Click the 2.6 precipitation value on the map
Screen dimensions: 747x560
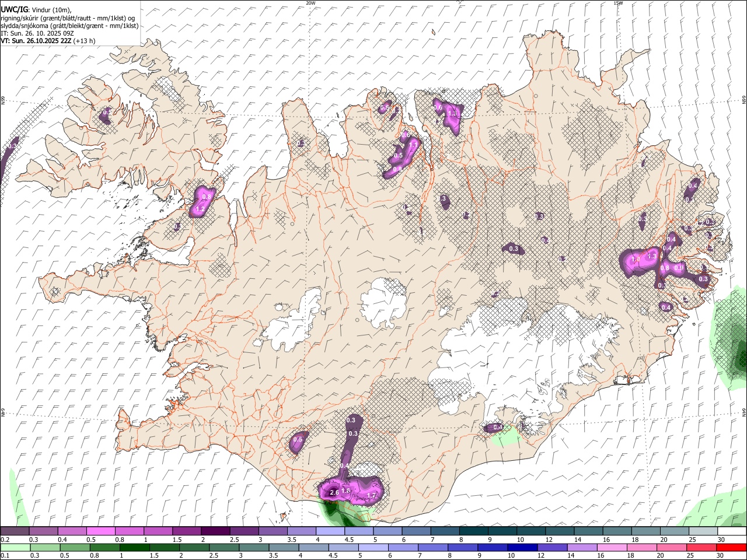tap(334, 493)
